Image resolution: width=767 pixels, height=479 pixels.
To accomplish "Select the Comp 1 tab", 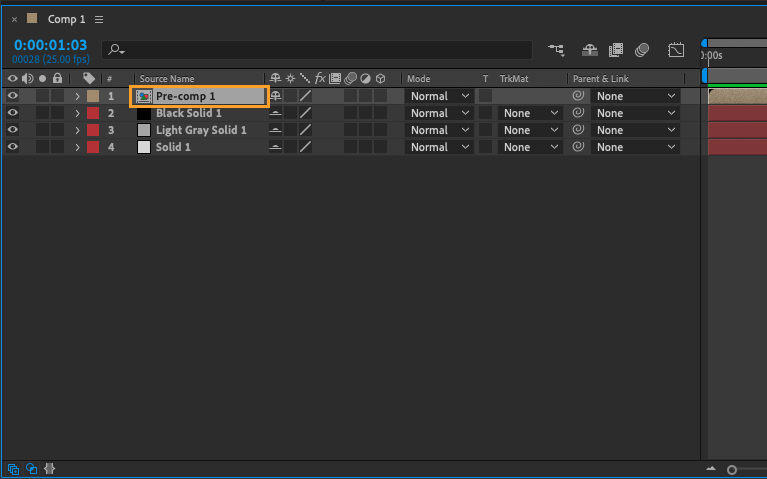I will coord(66,19).
